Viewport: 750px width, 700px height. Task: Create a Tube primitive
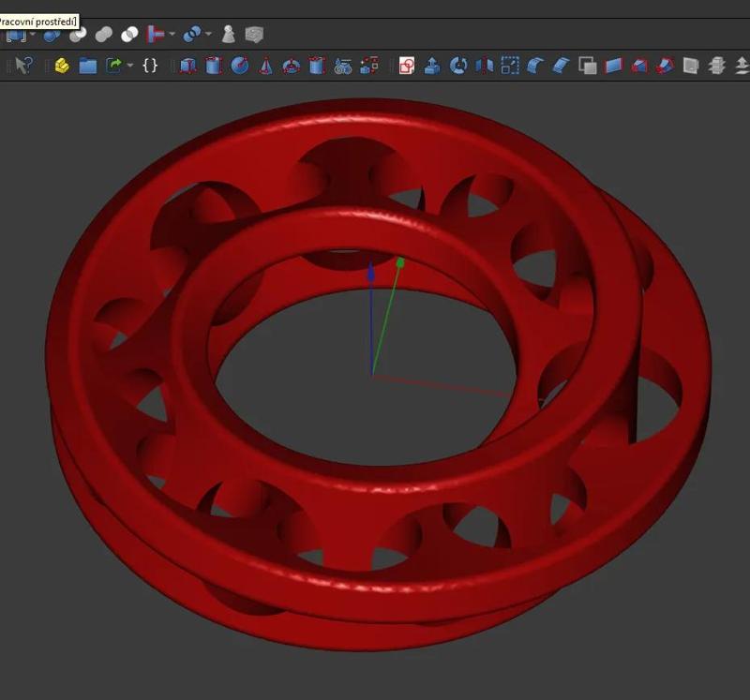317,66
